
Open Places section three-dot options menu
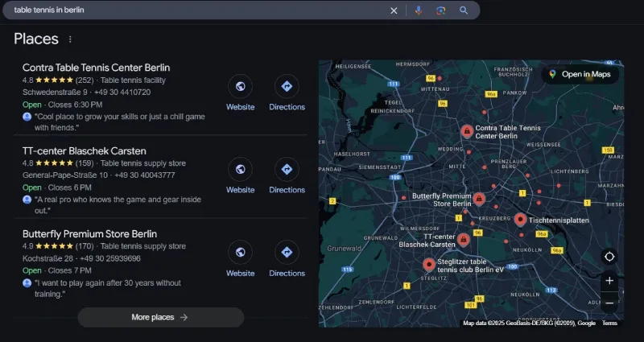pos(70,39)
